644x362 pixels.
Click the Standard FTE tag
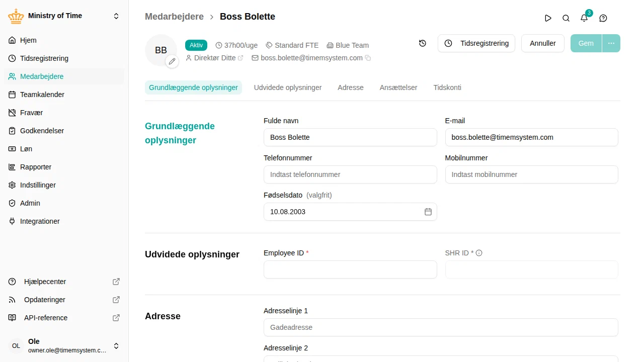pyautogui.click(x=292, y=45)
